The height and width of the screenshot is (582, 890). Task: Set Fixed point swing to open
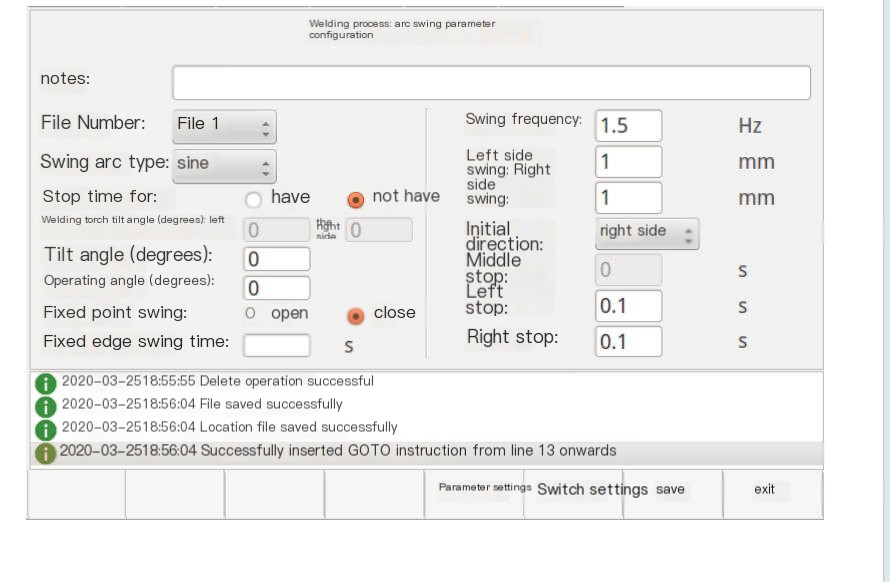251,314
